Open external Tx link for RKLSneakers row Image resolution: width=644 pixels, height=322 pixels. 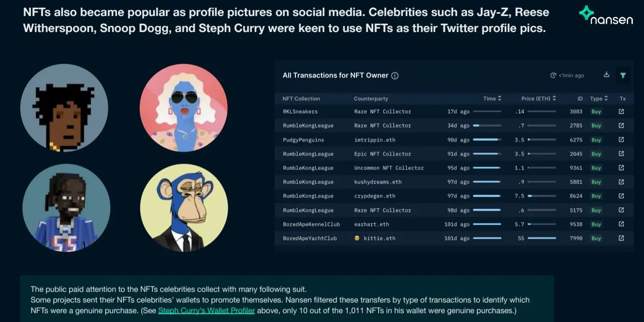(x=621, y=111)
